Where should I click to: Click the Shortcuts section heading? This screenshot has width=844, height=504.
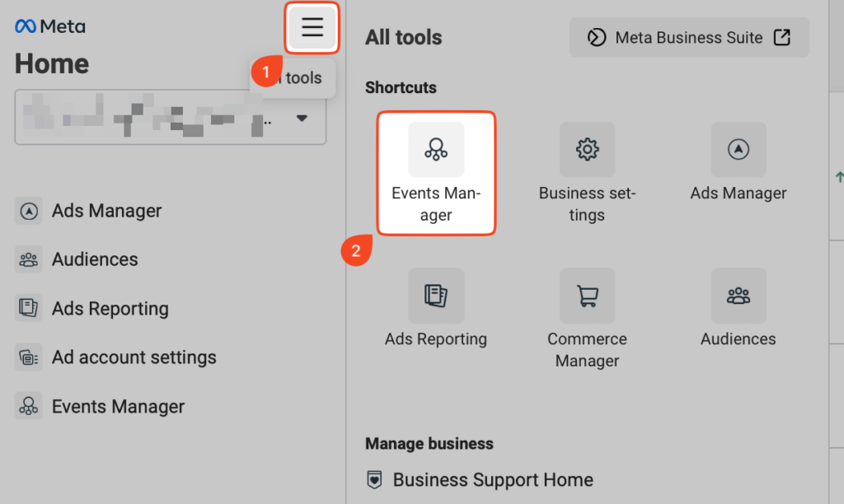pos(401,87)
